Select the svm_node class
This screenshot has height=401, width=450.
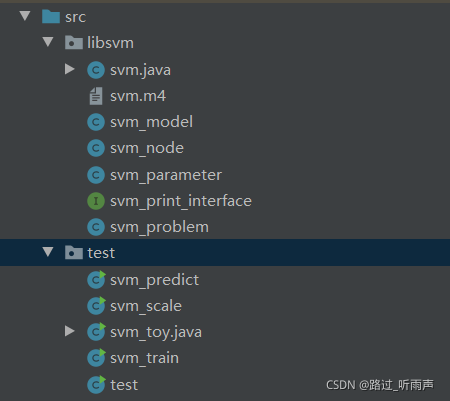147,149
